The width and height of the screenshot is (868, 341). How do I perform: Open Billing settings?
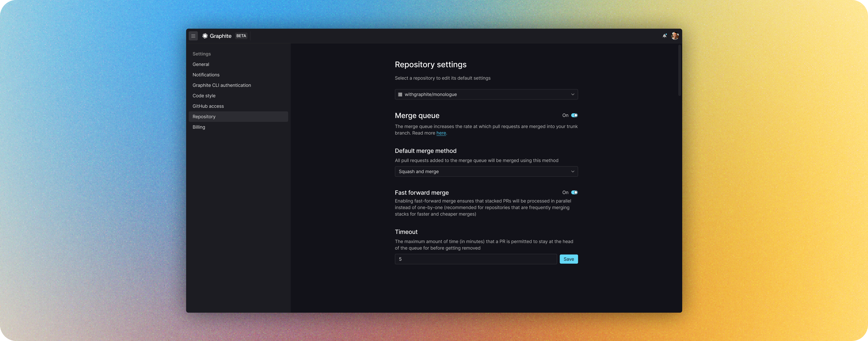coord(238,127)
